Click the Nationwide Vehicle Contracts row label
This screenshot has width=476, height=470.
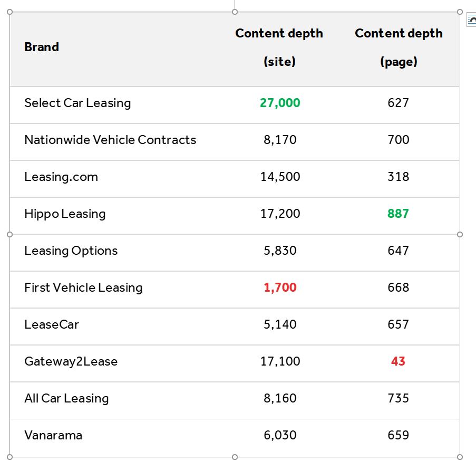(x=110, y=140)
